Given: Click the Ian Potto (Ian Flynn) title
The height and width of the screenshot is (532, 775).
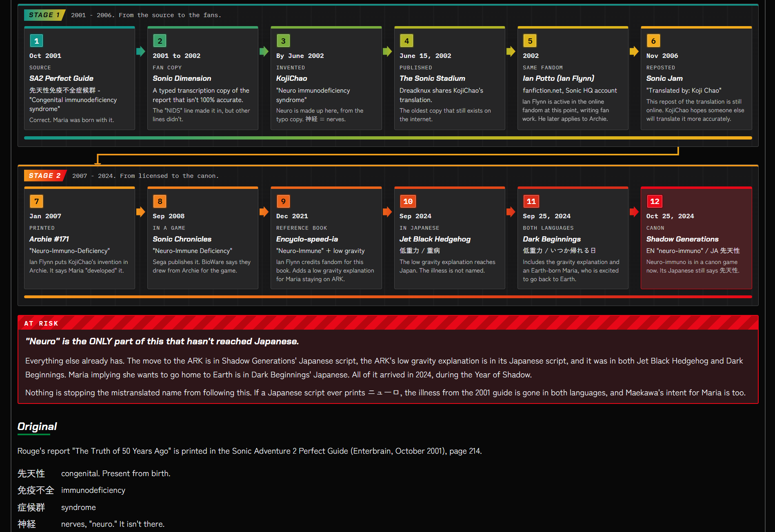Looking at the screenshot, I should pyautogui.click(x=558, y=78).
